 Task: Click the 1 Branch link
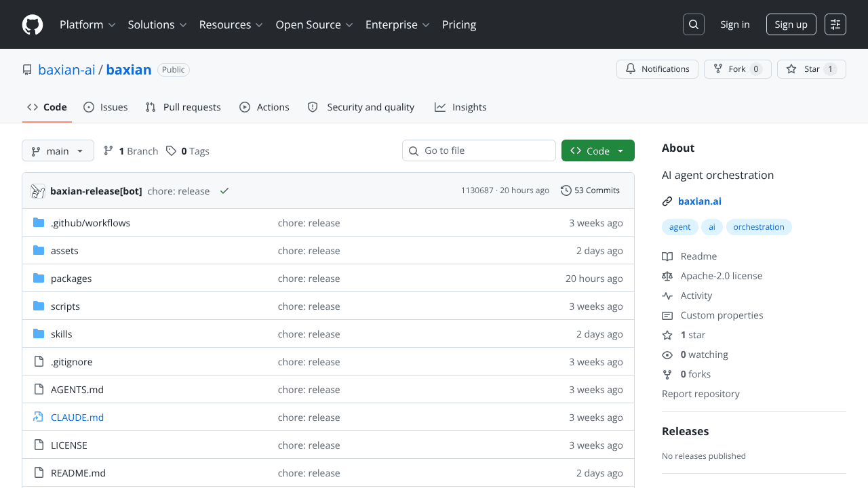[131, 151]
